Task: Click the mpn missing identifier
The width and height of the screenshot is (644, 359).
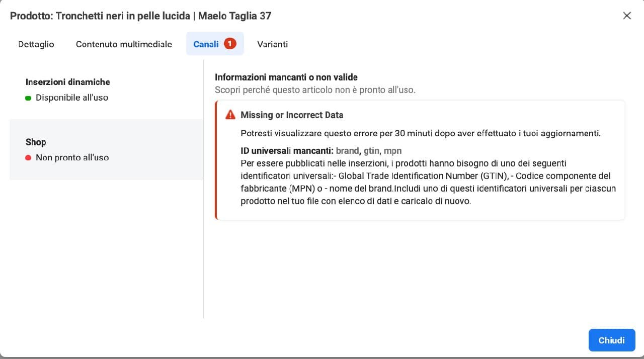Action: tap(392, 151)
